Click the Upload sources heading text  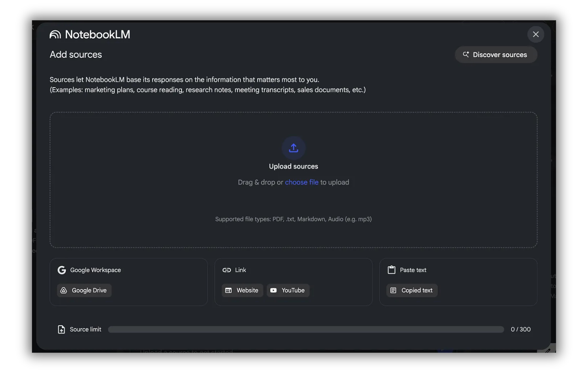[294, 166]
